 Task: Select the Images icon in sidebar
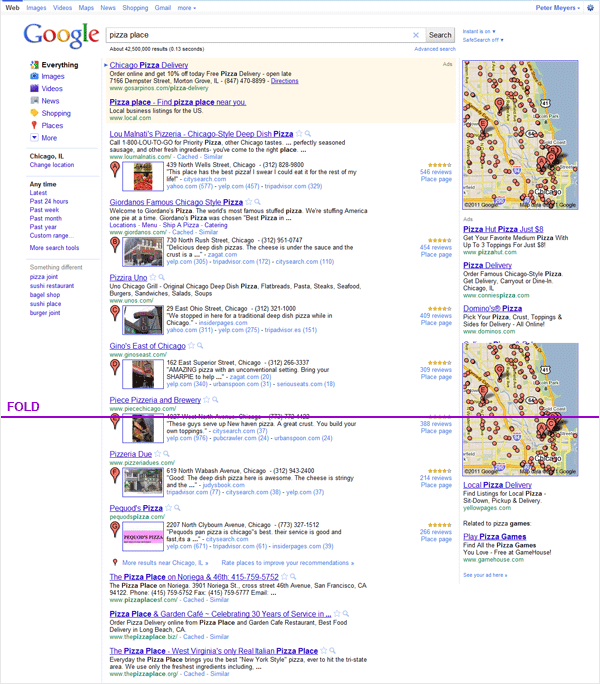click(34, 76)
